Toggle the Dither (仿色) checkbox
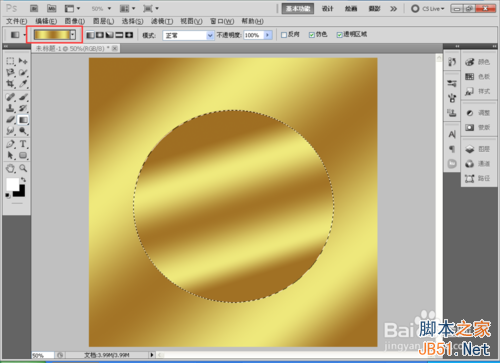The image size is (500, 363). [312, 35]
